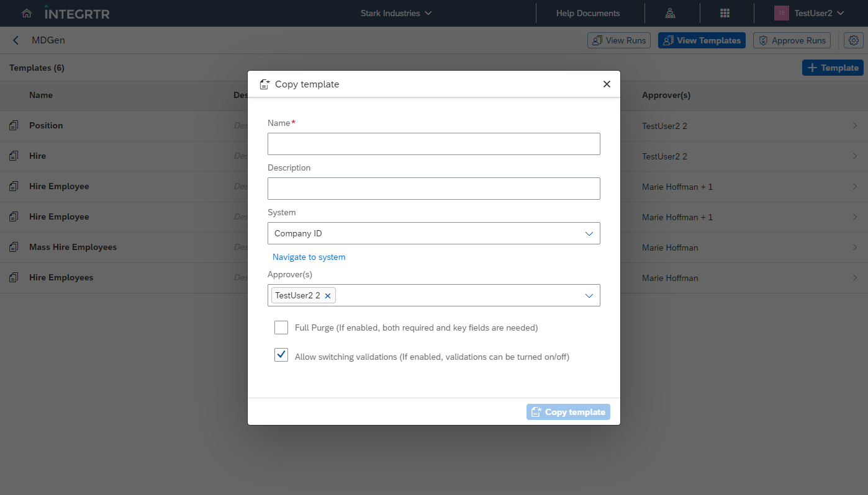Click inside the Name input field
This screenshot has width=868, height=495.
[x=433, y=144]
